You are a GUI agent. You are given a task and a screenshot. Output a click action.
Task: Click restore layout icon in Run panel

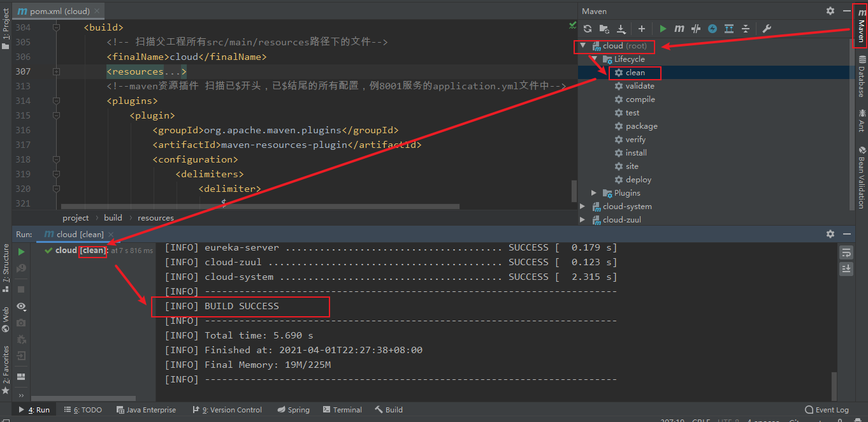(x=21, y=377)
